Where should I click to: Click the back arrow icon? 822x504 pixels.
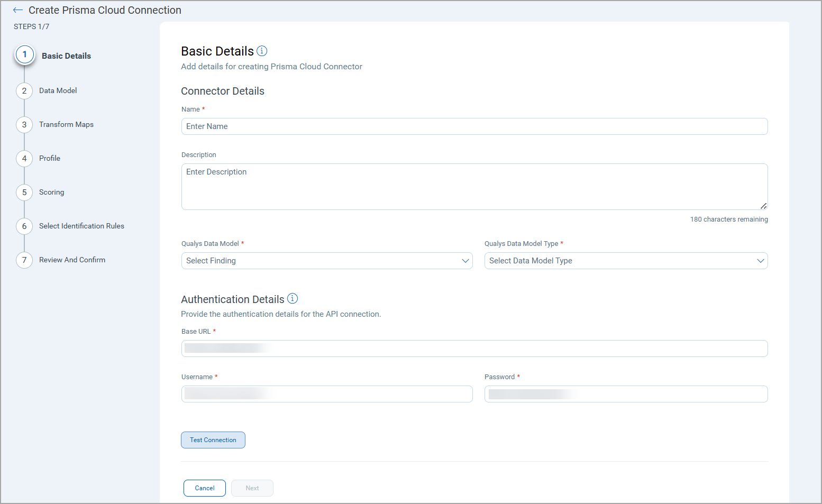pyautogui.click(x=18, y=10)
